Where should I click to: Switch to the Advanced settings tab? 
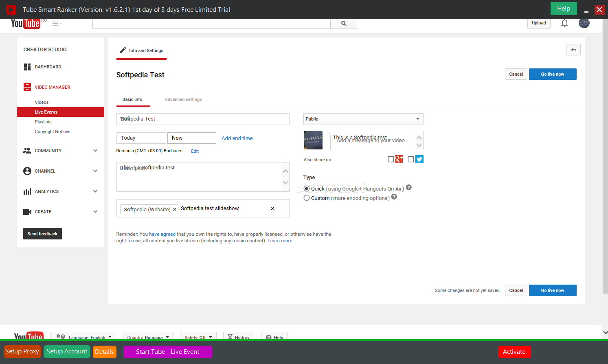pyautogui.click(x=183, y=99)
